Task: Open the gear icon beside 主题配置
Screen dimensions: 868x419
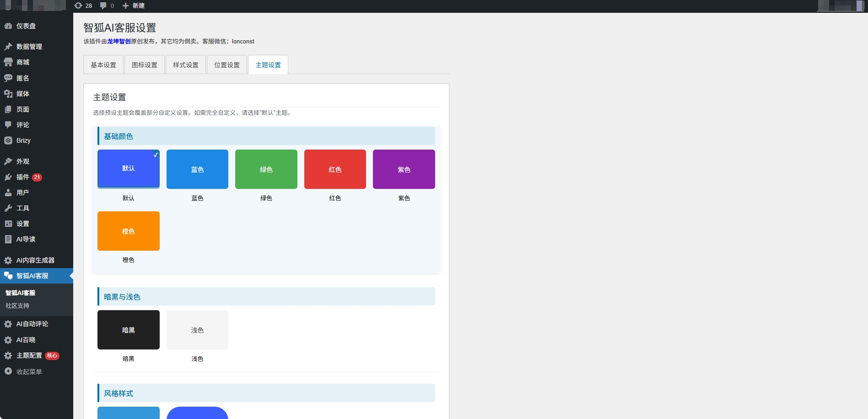Action: [8, 355]
